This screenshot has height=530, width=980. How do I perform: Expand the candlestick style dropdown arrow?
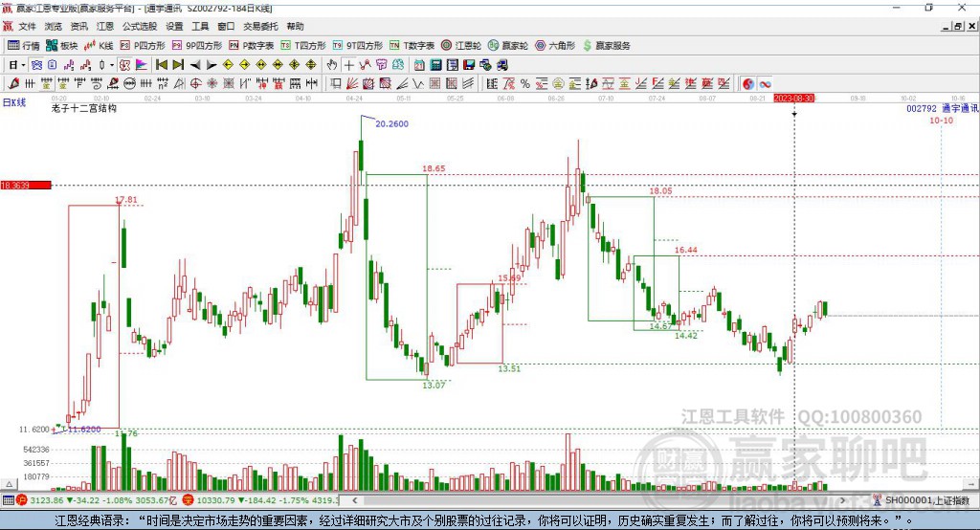coord(112,65)
